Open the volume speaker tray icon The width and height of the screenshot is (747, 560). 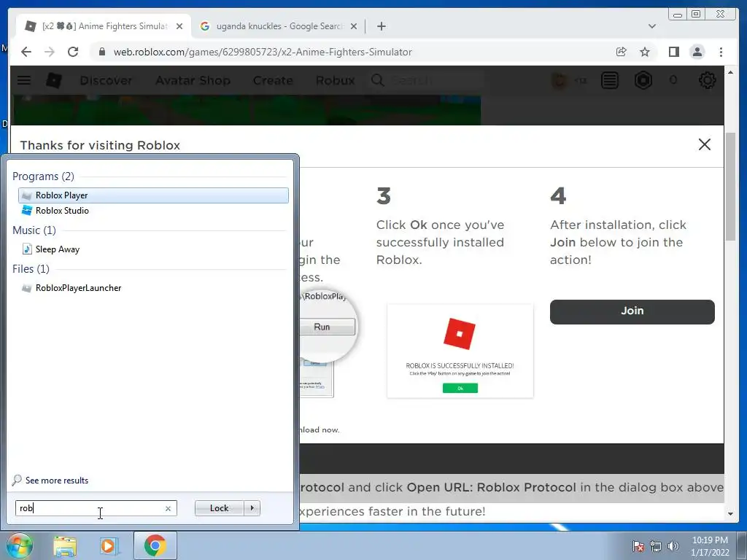click(x=673, y=546)
